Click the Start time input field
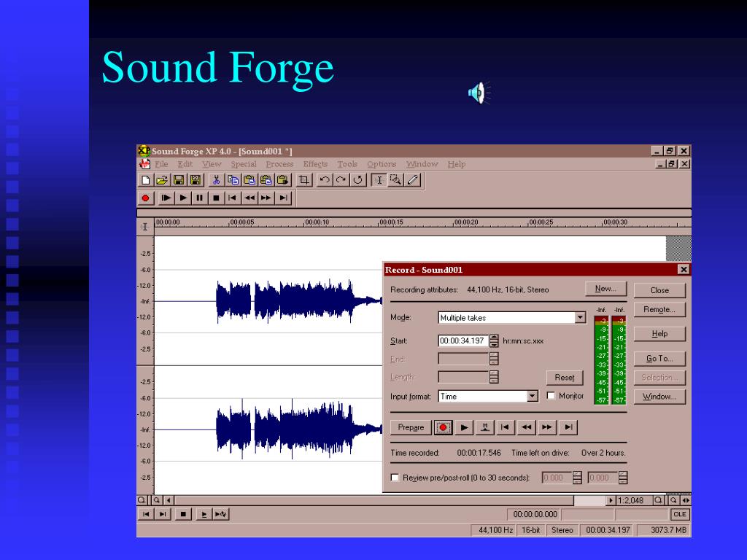 (463, 341)
